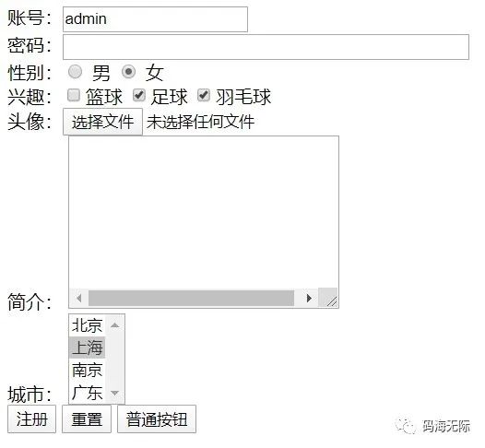Click the 注册 submit button
Viewport: 485px width, 448px height.
(31, 419)
